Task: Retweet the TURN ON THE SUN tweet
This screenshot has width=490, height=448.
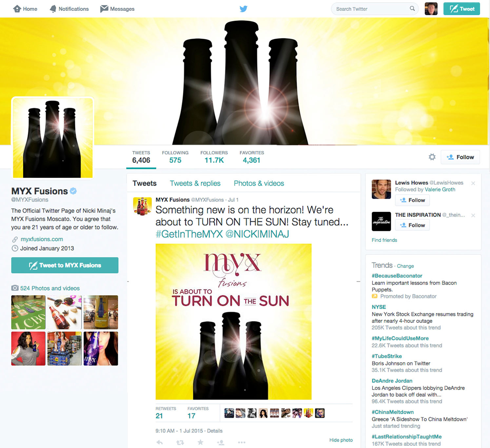Action: point(180,442)
